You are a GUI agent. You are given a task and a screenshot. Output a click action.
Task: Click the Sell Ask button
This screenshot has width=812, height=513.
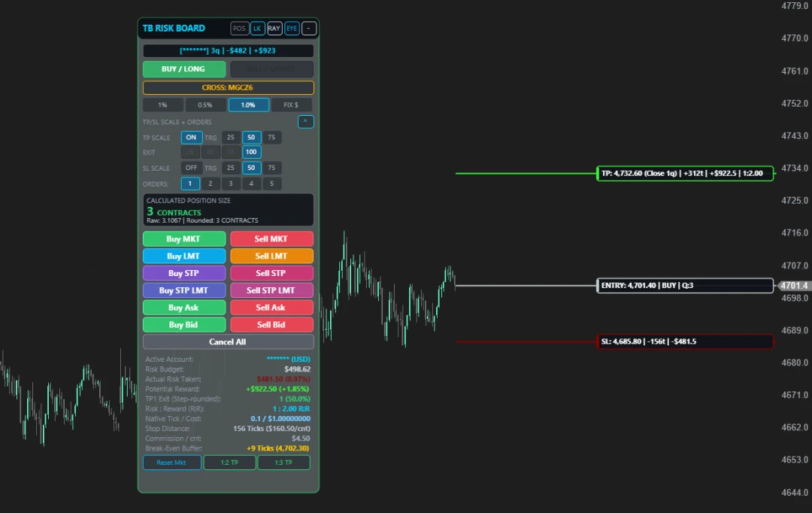271,308
